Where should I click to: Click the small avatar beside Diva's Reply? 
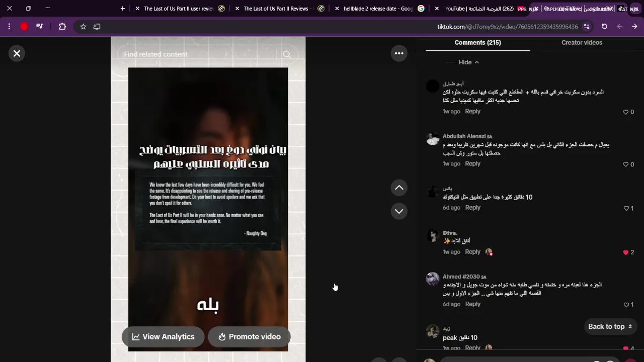(489, 252)
